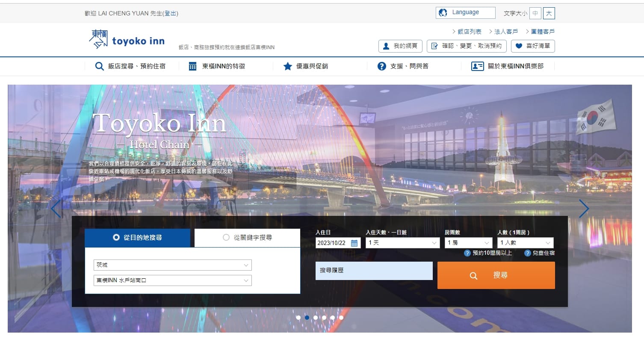Click the 2023/10/22 check-in date field

[338, 243]
